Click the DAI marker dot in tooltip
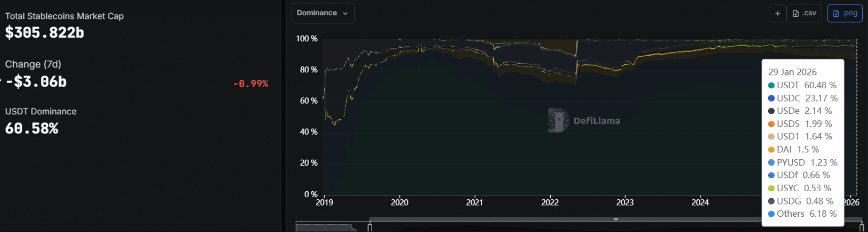 click(x=771, y=150)
